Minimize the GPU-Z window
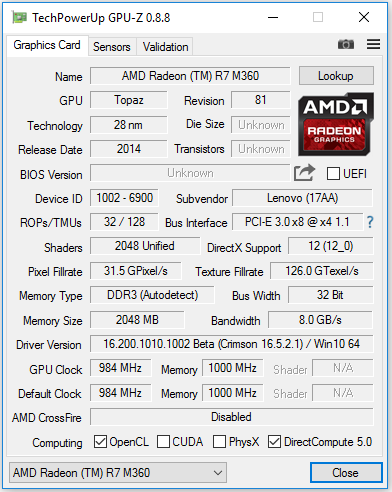The width and height of the screenshot is (392, 492). (273, 17)
